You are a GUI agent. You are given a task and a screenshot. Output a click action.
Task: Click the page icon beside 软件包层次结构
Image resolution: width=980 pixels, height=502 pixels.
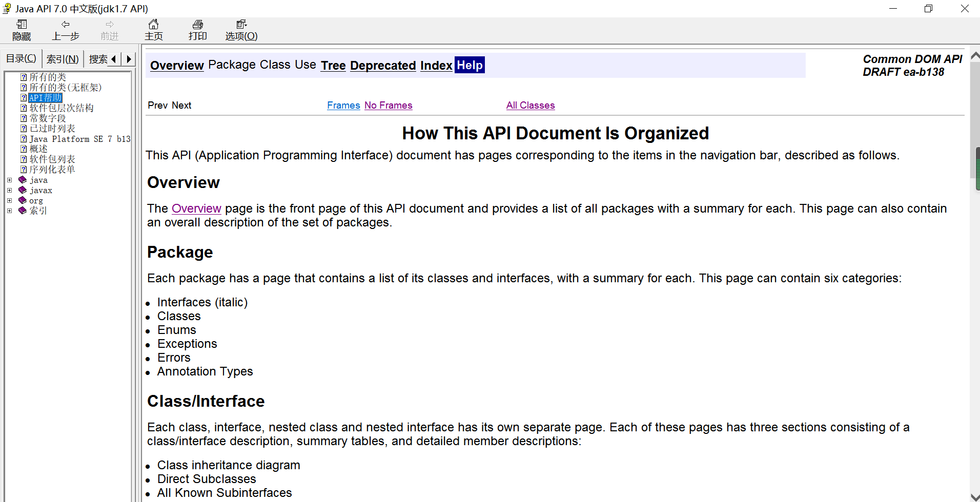click(x=24, y=108)
